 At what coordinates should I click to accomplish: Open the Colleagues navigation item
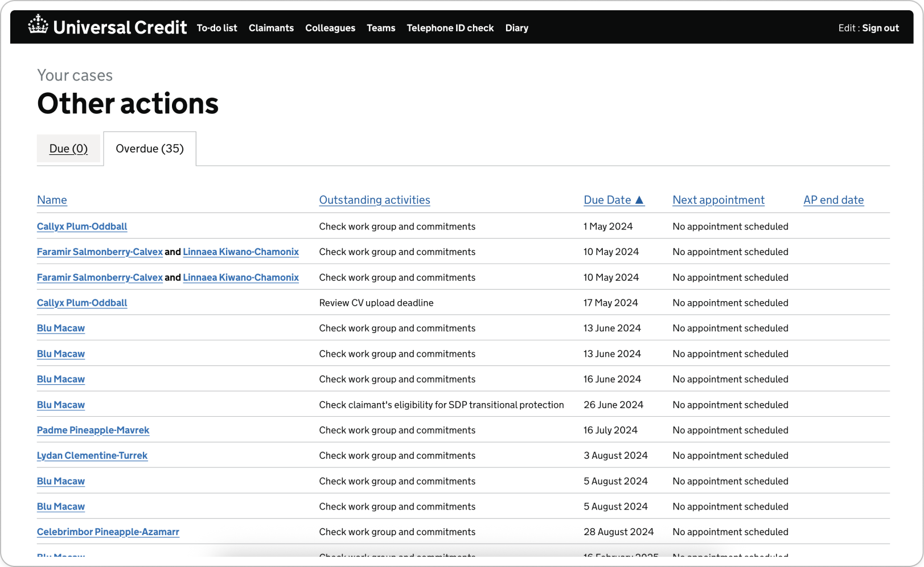tap(330, 28)
